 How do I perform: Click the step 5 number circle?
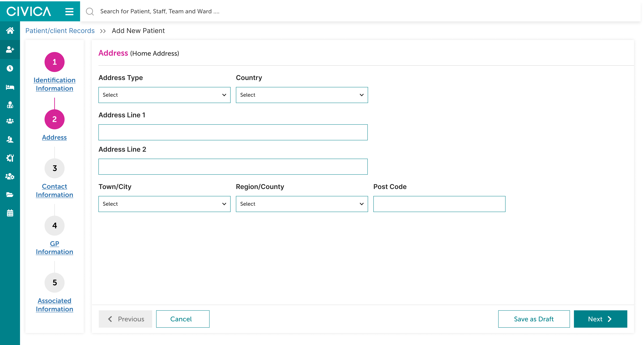coord(54,283)
